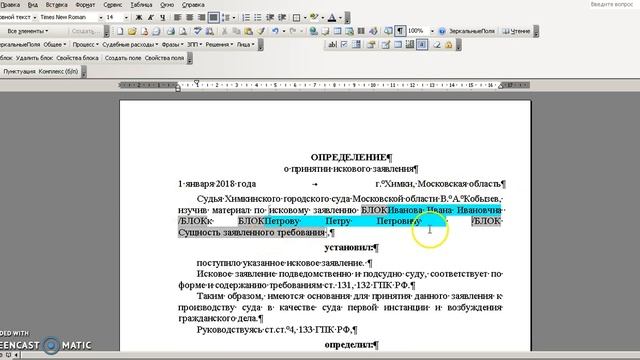Open the font size dropdown
Viewport: 640px width, 360px height.
[126, 18]
